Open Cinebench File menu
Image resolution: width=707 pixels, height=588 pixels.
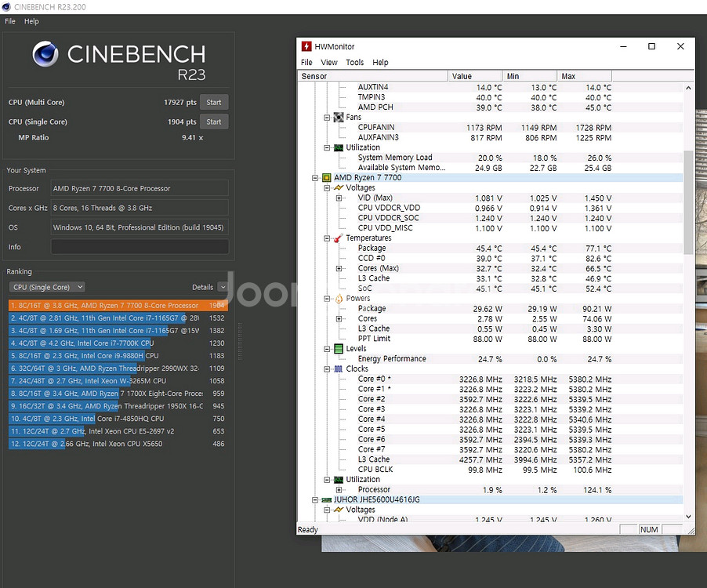(x=10, y=21)
